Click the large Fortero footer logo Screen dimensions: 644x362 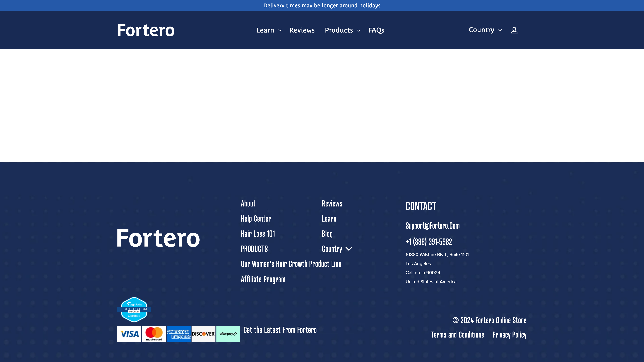(158, 238)
